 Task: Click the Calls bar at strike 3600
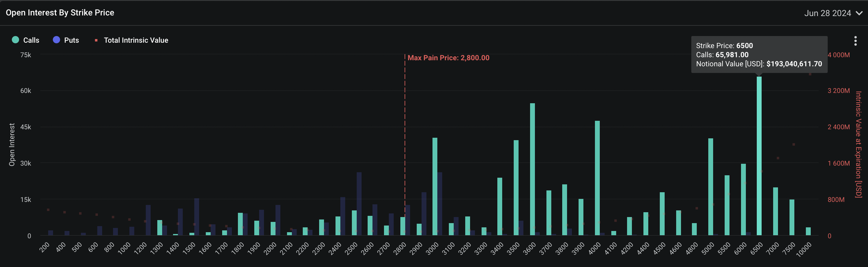(532, 169)
